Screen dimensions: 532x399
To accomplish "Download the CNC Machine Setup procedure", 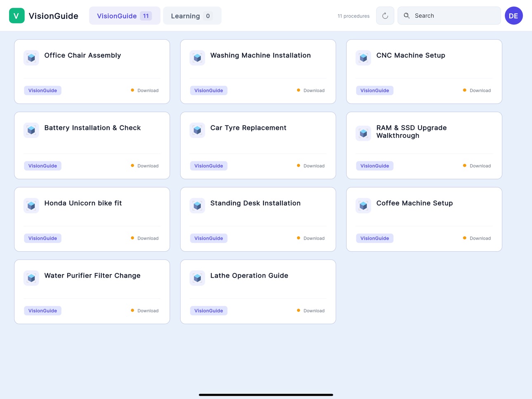I will [x=477, y=90].
